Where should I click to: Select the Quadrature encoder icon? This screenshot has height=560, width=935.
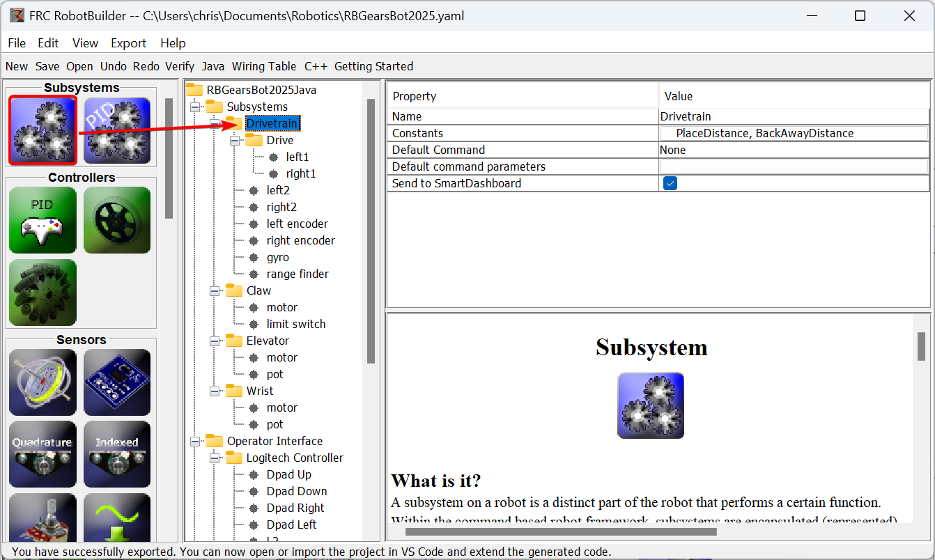tap(42, 454)
